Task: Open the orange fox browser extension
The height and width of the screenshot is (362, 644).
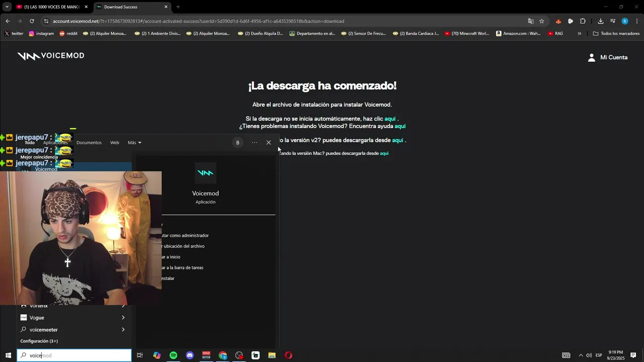Action: (558, 21)
